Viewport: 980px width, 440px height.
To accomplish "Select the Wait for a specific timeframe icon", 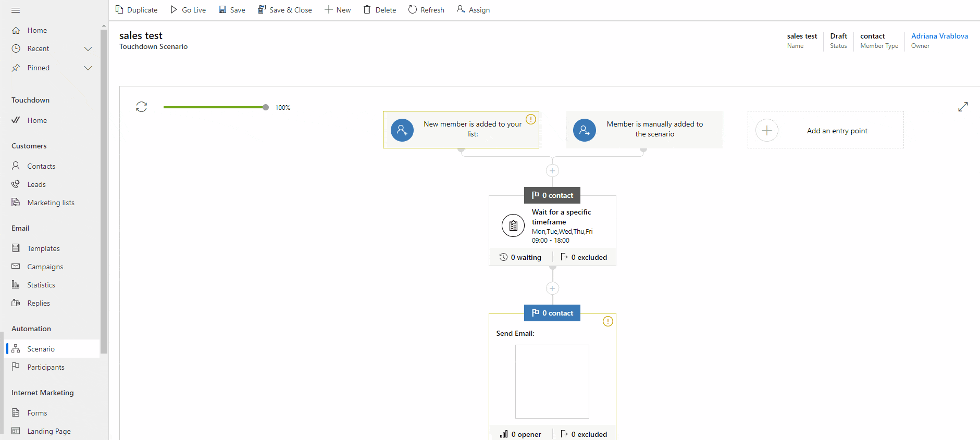I will pos(513,225).
